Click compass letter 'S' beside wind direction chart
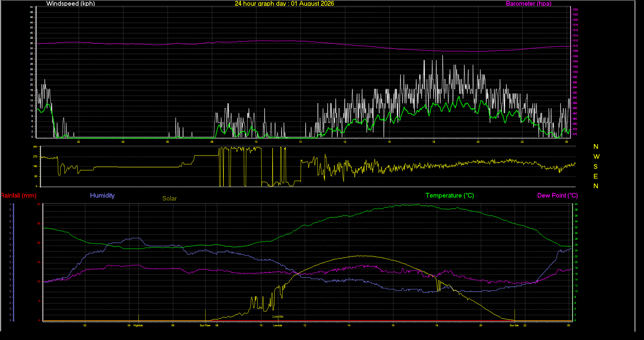The height and width of the screenshot is (340, 644). pos(596,166)
